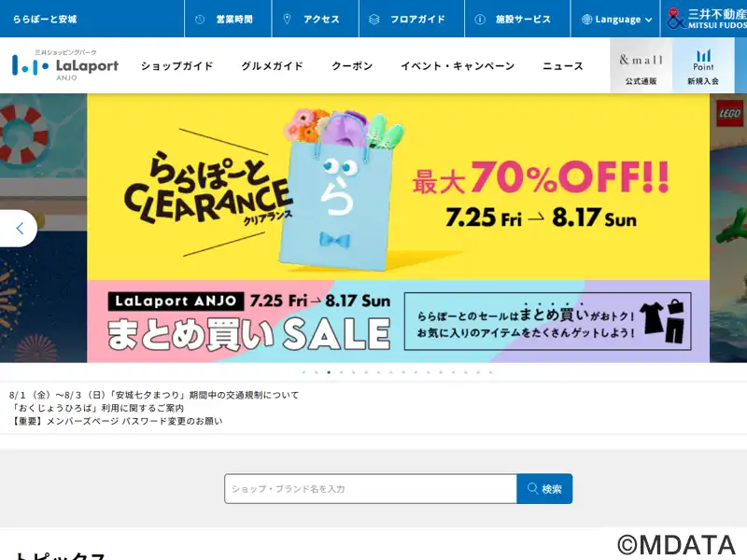Click the globe icon beside Language
This screenshot has height=560, width=747.
(x=586, y=19)
